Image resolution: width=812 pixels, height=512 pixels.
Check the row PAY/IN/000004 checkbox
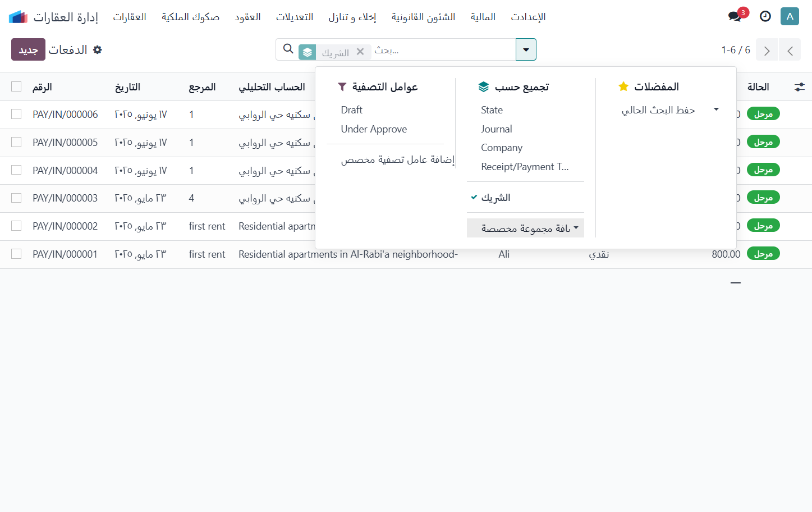(x=16, y=170)
